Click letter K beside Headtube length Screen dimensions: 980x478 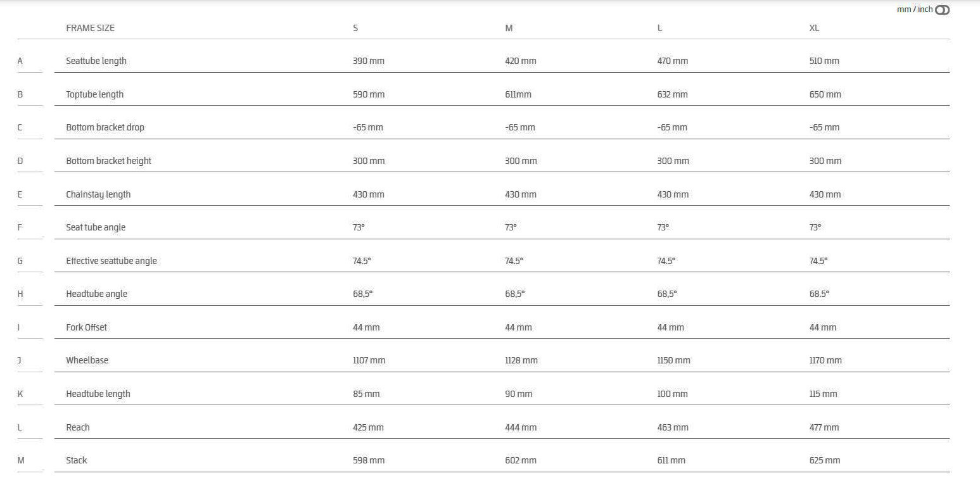click(x=20, y=394)
